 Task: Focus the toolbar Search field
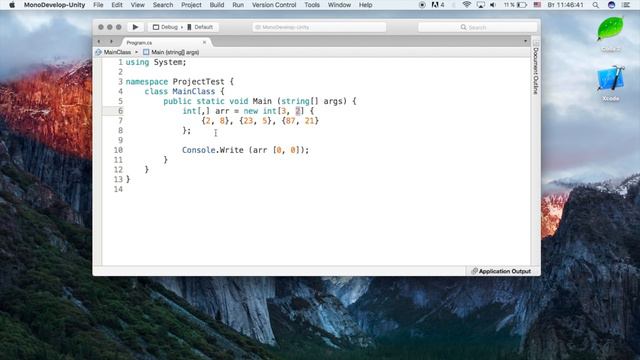pos(477,27)
